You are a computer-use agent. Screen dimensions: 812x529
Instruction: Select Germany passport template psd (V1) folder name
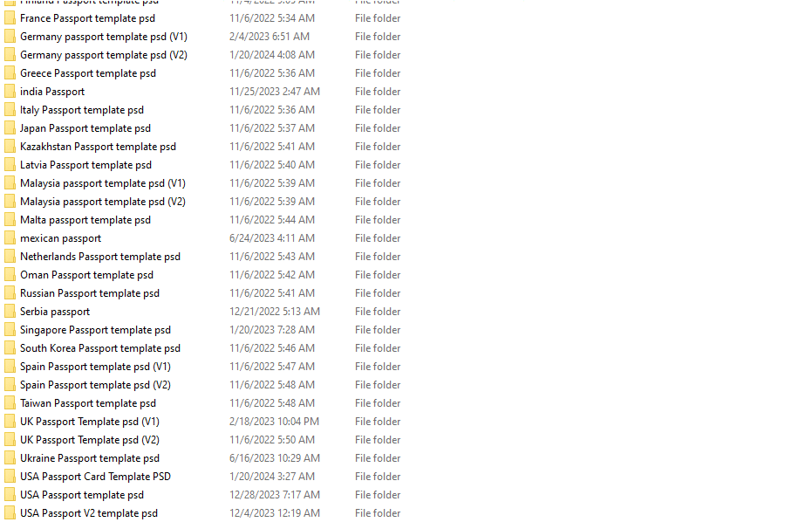pyautogui.click(x=104, y=37)
